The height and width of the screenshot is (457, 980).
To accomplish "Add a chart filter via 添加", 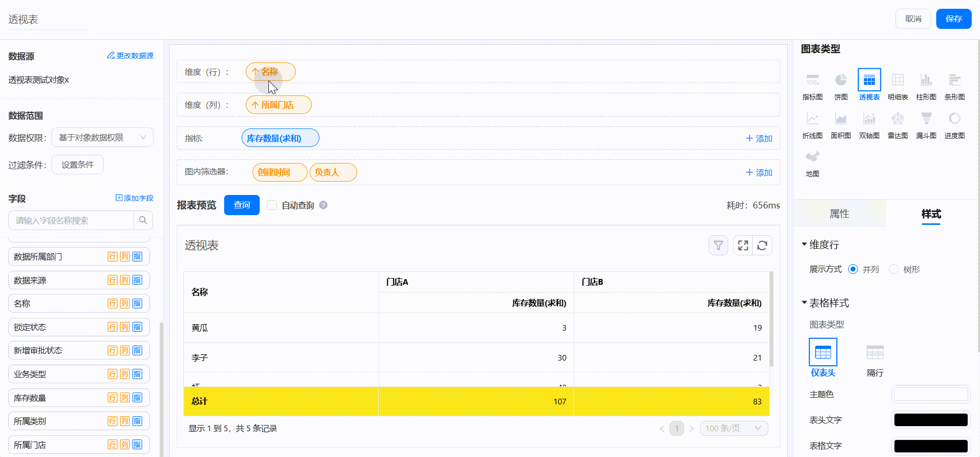I will [759, 172].
